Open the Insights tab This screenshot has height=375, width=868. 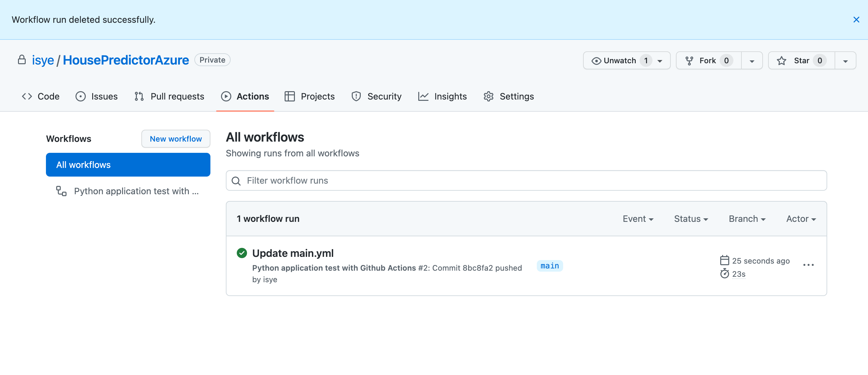tap(450, 96)
